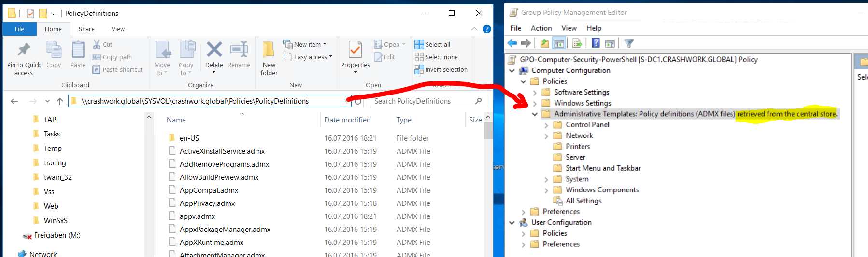
Task: Open recent locations dropdown arrow
Action: tap(47, 101)
